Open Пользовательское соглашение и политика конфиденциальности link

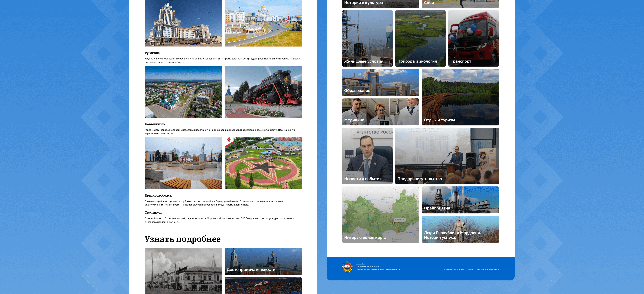tap(378, 269)
